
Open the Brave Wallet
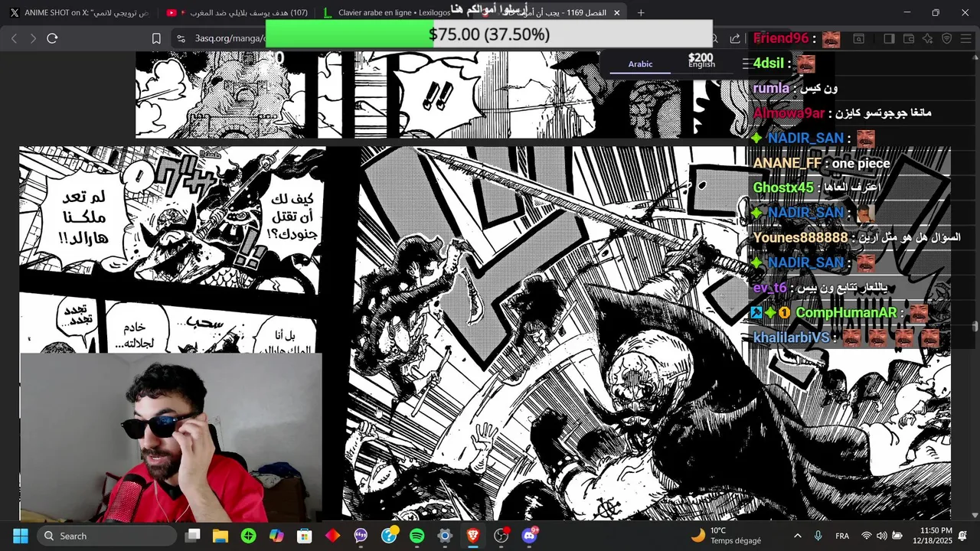point(909,38)
